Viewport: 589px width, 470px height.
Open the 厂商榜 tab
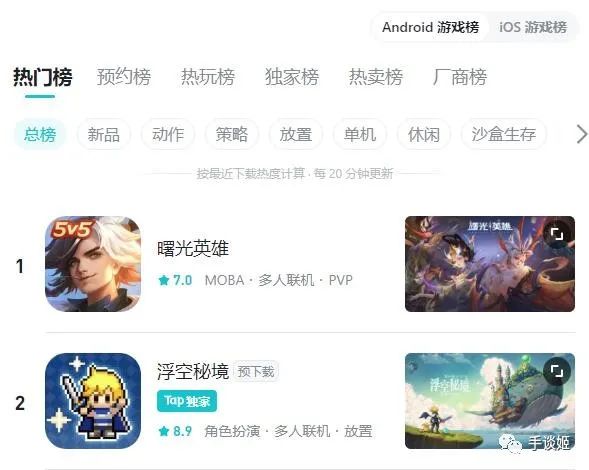tap(459, 77)
